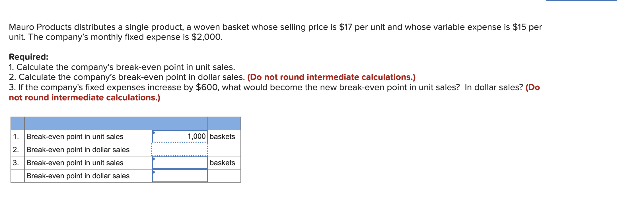644x217 pixels.
Task: Click the flag marker on the bottom dollar sales input
Action: pyautogui.click(x=154, y=172)
